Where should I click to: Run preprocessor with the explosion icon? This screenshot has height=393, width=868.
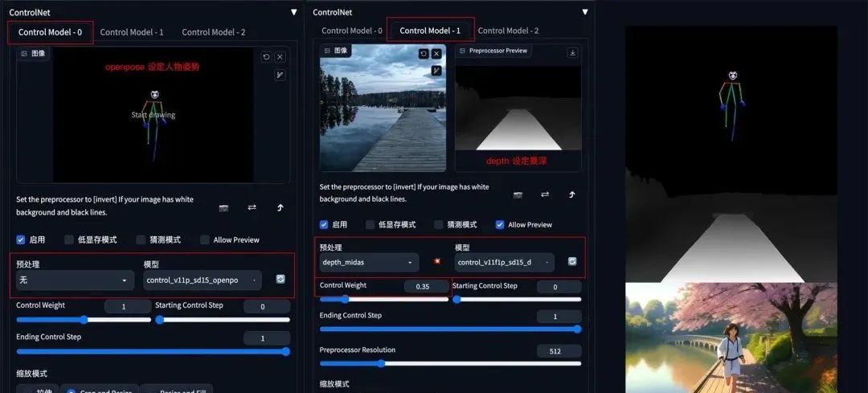pos(436,261)
